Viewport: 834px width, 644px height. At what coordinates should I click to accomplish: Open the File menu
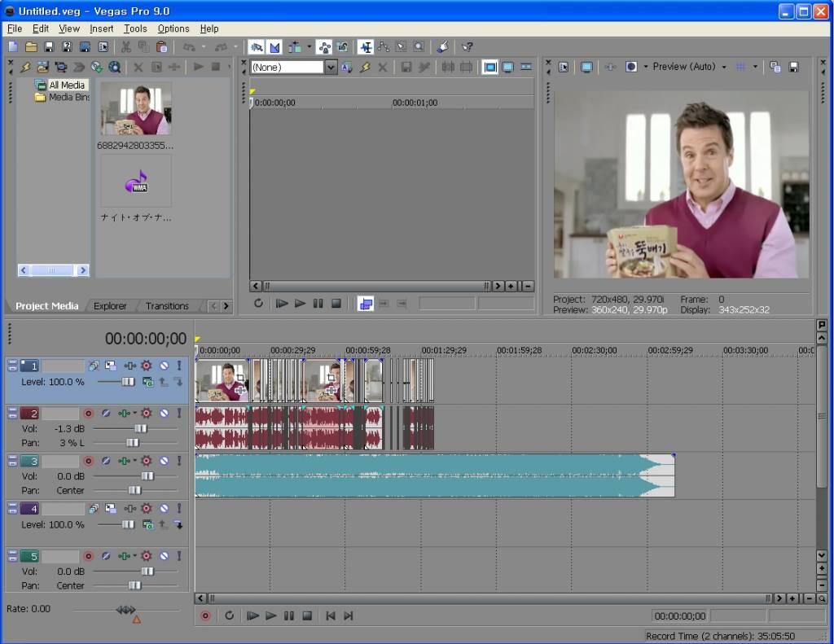pos(15,28)
